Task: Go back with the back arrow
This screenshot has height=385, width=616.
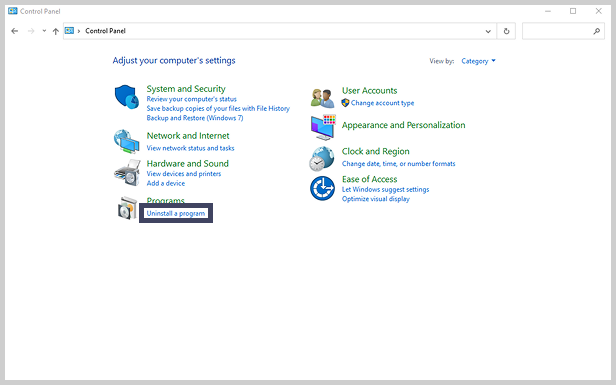Action: pos(15,31)
